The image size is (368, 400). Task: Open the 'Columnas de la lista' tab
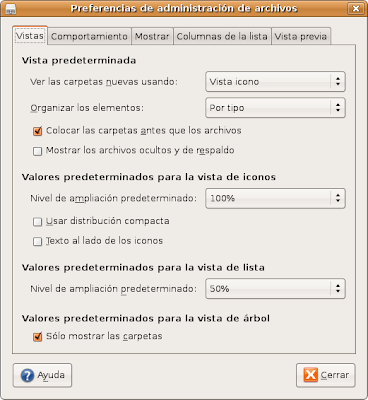coord(222,36)
